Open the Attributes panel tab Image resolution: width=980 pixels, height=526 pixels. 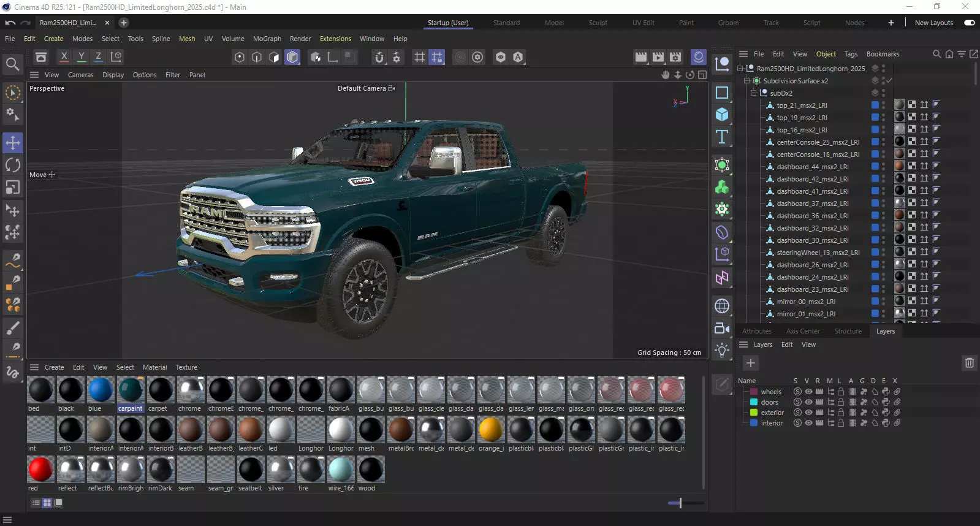click(x=756, y=331)
